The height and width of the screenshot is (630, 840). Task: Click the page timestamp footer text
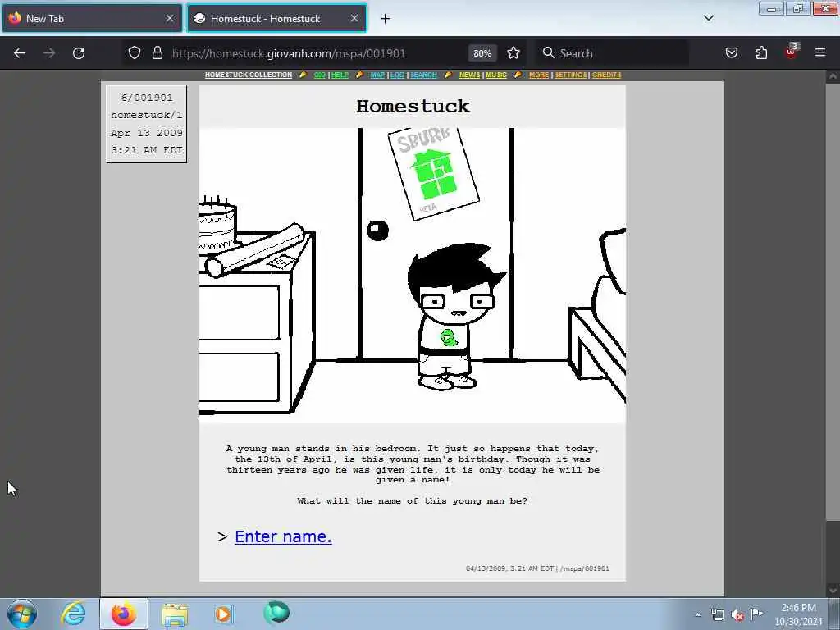537,568
